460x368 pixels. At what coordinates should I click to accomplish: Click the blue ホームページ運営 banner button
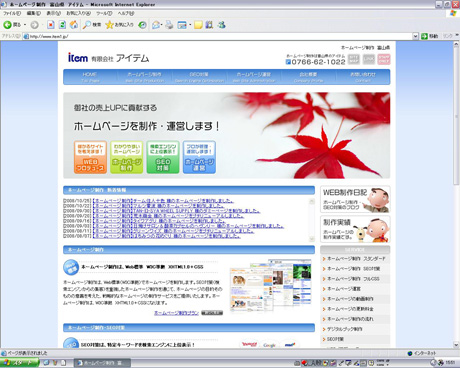pos(199,157)
